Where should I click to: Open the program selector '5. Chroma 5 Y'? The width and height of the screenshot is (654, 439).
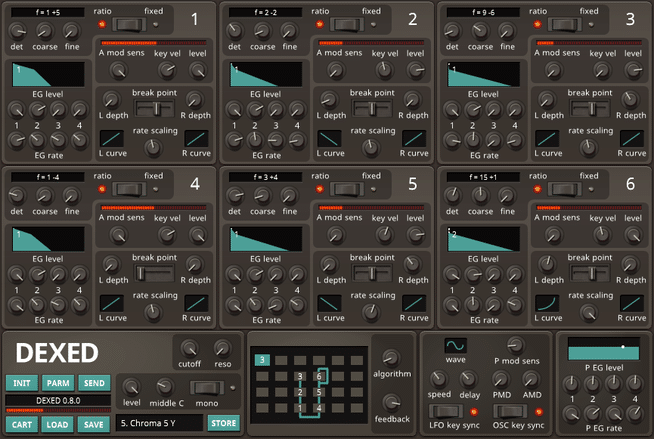tap(159, 423)
